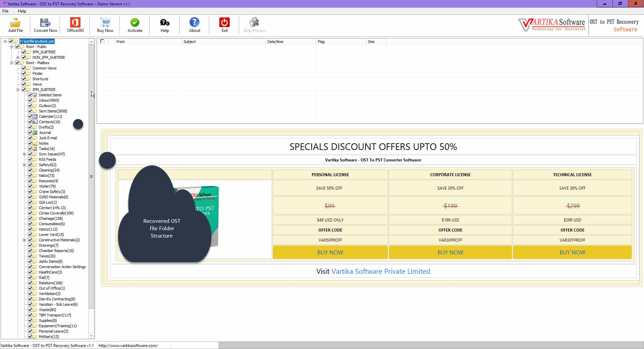Select Conversation Action Settings folder

tap(62, 267)
